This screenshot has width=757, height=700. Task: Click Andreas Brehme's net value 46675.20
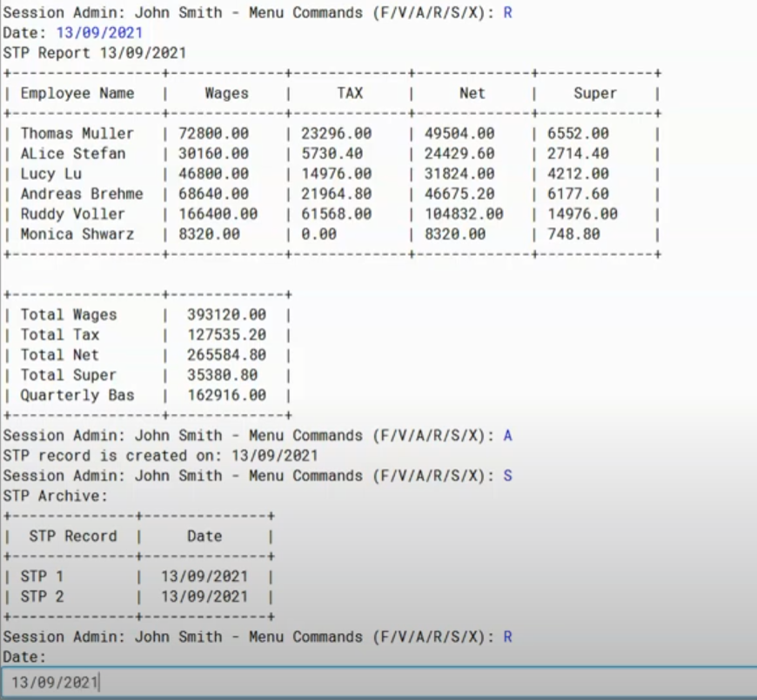click(460, 193)
